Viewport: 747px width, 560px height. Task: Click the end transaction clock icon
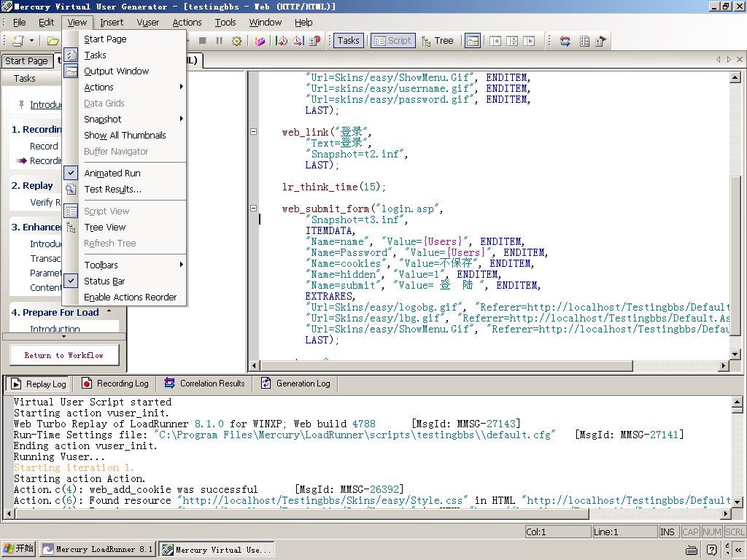(x=298, y=41)
